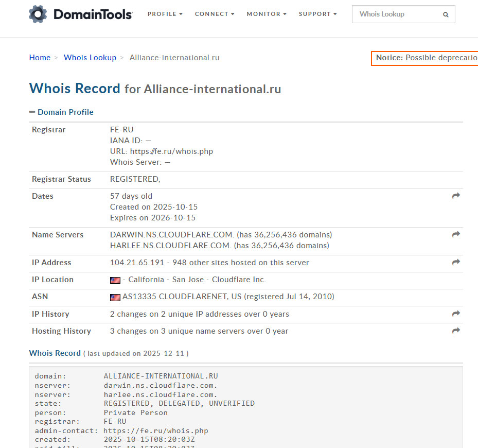The width and height of the screenshot is (478, 448).
Task: Click the Possible deprecation notice banner
Action: tap(425, 58)
